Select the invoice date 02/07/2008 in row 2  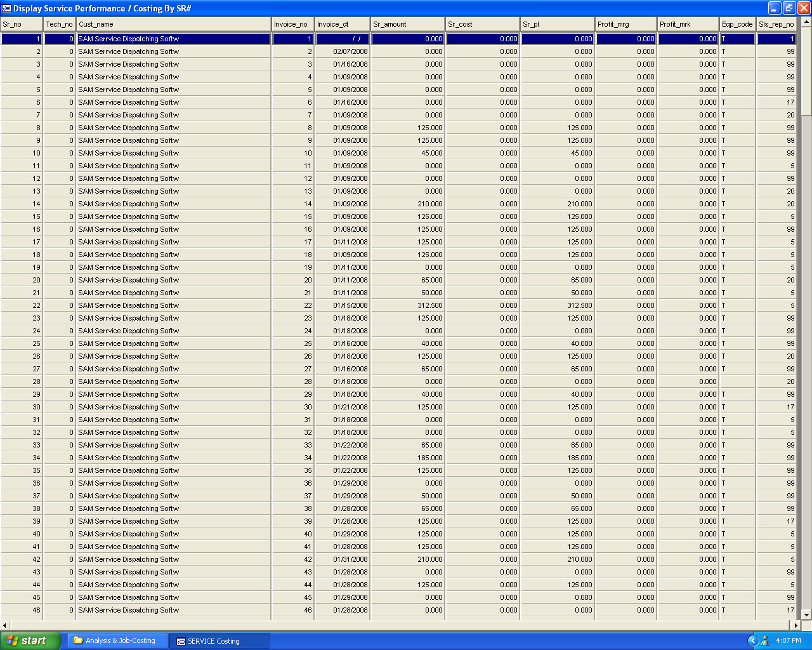(x=343, y=51)
